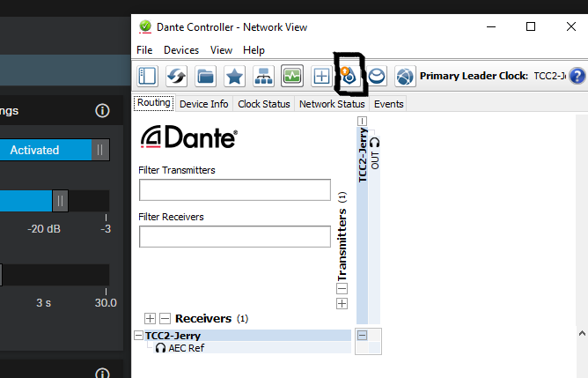Viewport: 588px width, 378px height.
Task: Click the headphone icon above OUT channel
Action: [375, 143]
